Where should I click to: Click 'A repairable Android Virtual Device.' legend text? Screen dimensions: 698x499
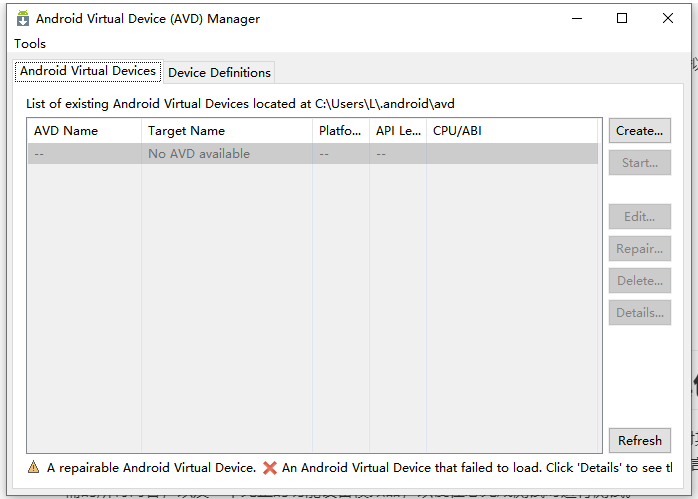click(151, 468)
